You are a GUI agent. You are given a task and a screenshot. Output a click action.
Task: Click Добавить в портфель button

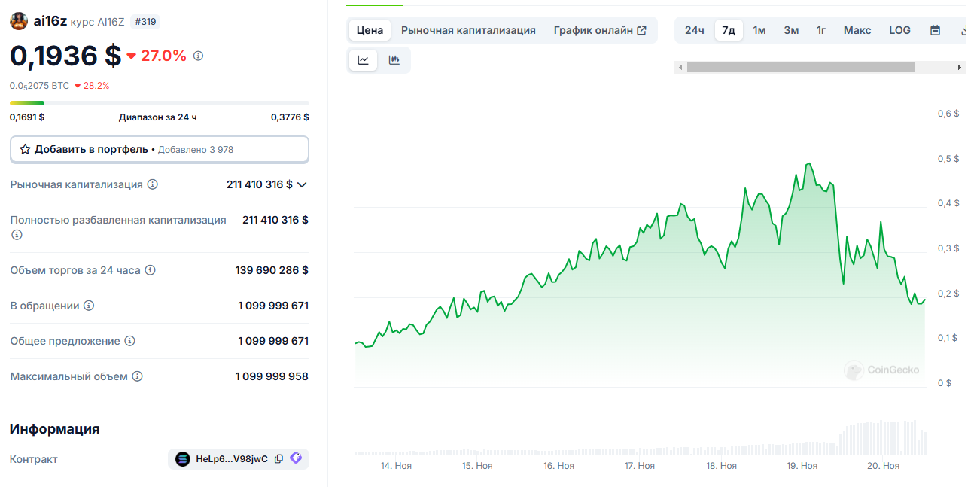(159, 150)
